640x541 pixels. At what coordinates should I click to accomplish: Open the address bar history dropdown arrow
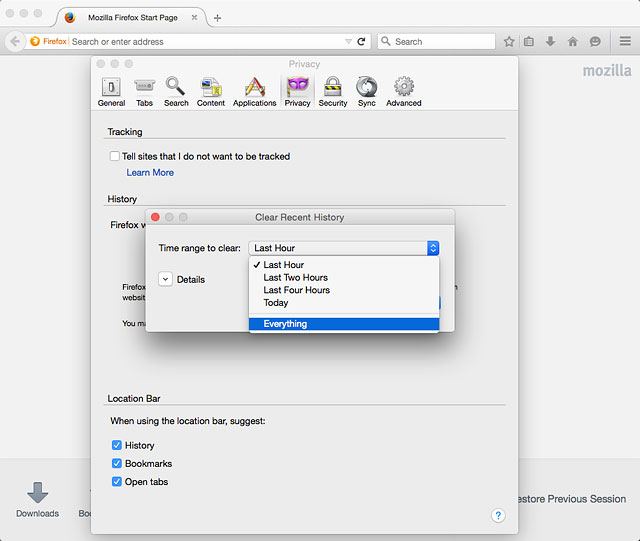coord(348,41)
